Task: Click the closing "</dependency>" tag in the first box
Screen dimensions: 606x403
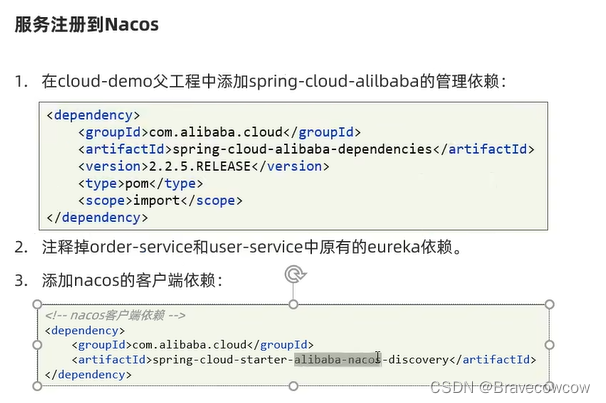Action: coord(97,218)
